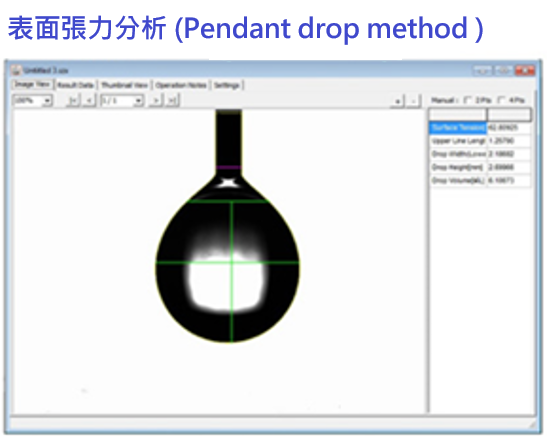
Task: Click the application icon in the title bar
Action: coord(15,70)
